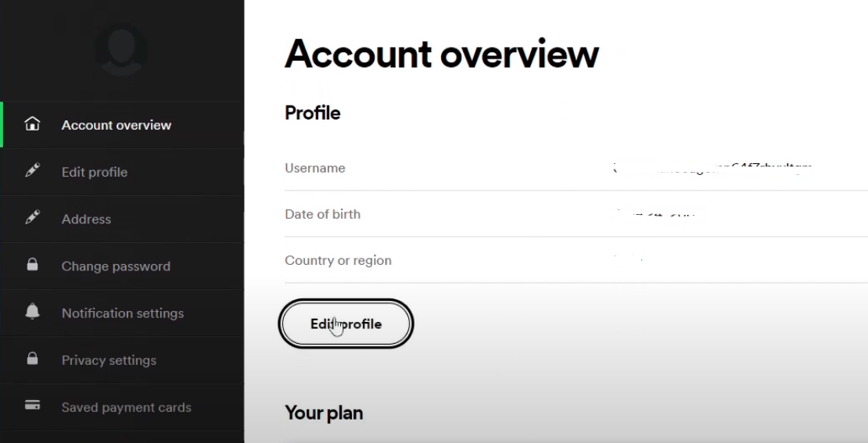Click the home icon beside Account overview

point(32,124)
